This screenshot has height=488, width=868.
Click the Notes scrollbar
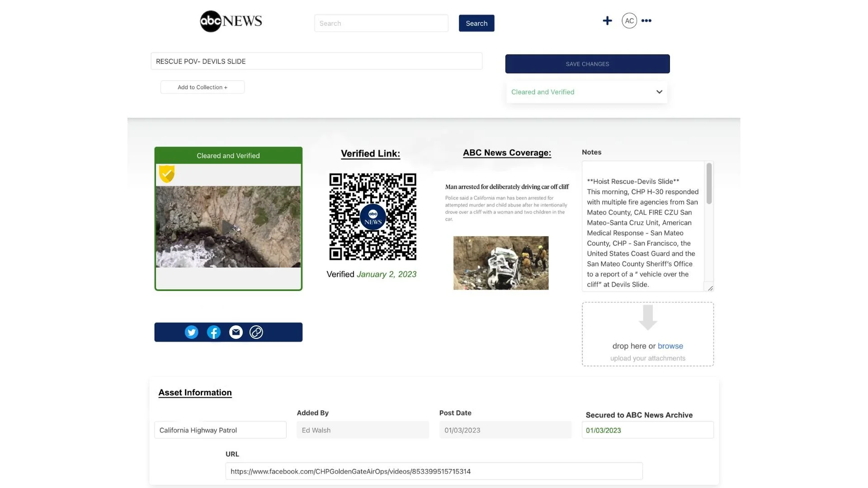point(709,184)
